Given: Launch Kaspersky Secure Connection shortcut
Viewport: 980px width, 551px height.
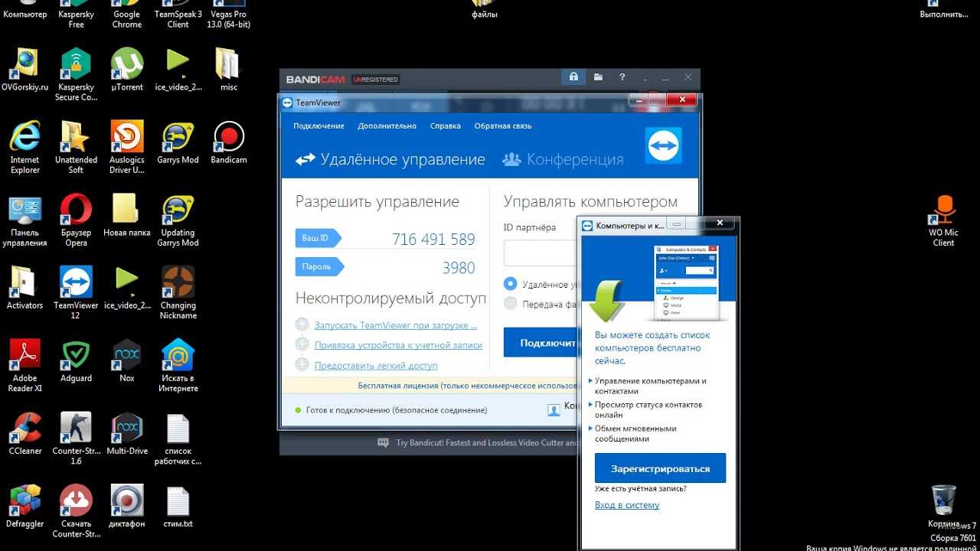Looking at the screenshot, I should (x=76, y=75).
